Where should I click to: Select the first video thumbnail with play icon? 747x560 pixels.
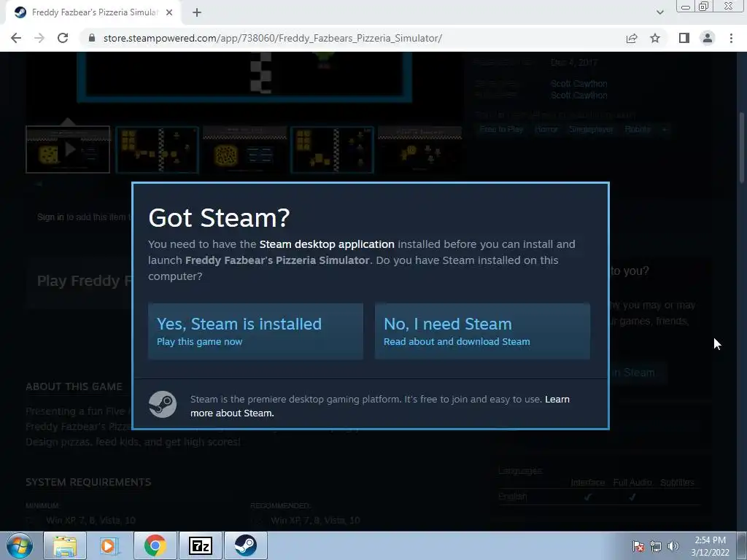(x=68, y=149)
